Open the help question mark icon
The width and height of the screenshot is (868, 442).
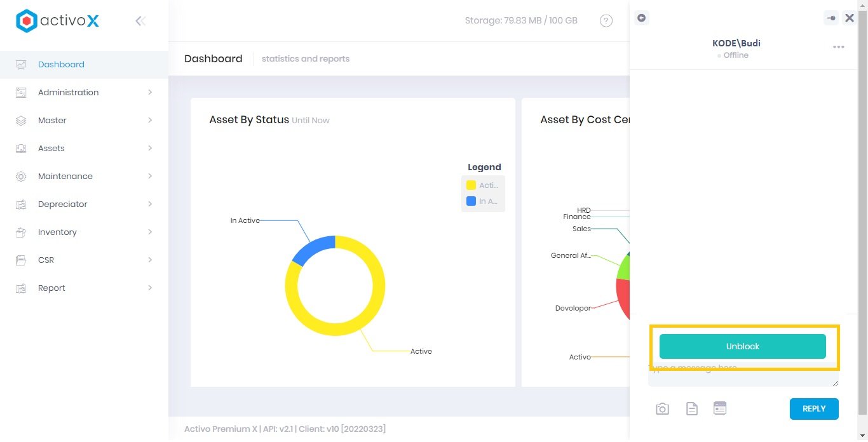tap(606, 21)
